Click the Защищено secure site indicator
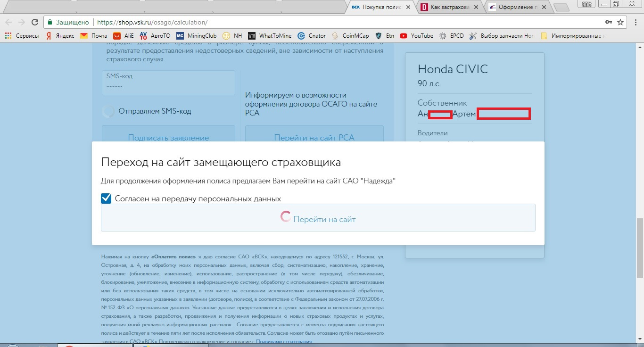This screenshot has height=347, width=644. [x=69, y=22]
